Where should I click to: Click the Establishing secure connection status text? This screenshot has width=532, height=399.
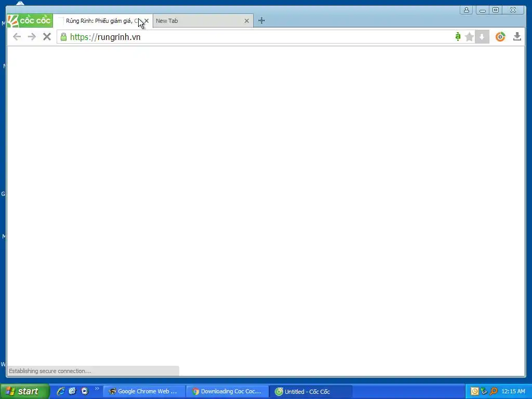[x=50, y=371]
